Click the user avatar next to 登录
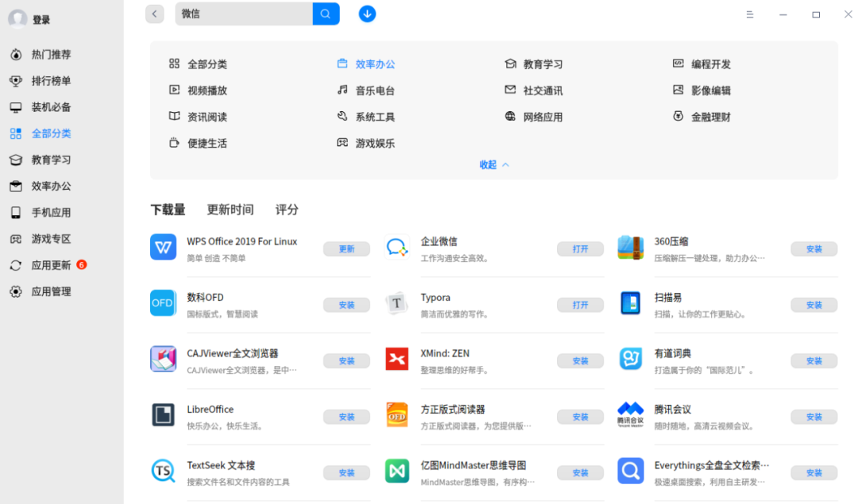858x504 pixels. pyautogui.click(x=17, y=19)
